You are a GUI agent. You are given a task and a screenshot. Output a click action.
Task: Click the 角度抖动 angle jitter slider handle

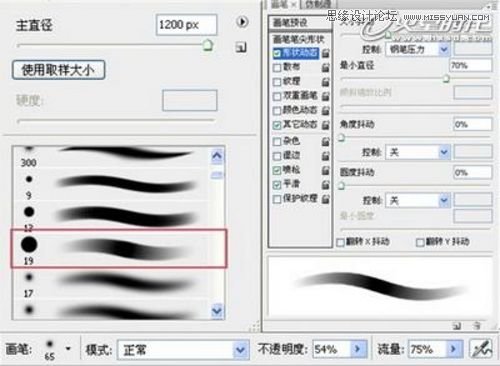click(x=341, y=137)
